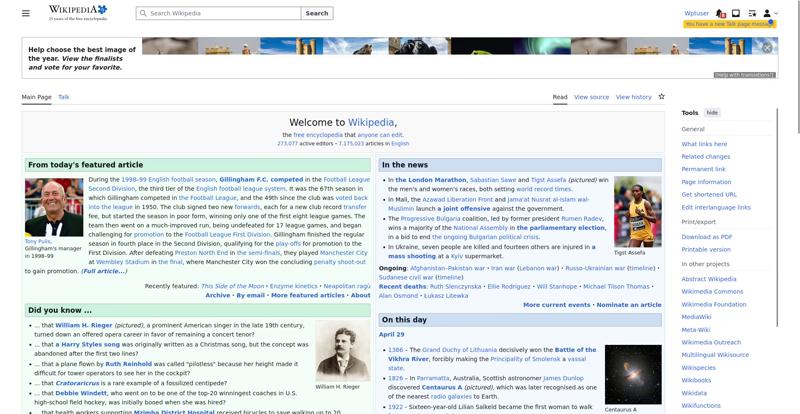Add page to watchlist with star icon

coord(662,97)
